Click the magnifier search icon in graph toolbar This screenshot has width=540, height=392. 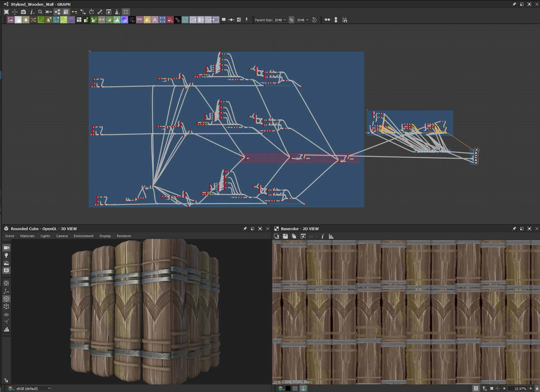pyautogui.click(x=40, y=12)
